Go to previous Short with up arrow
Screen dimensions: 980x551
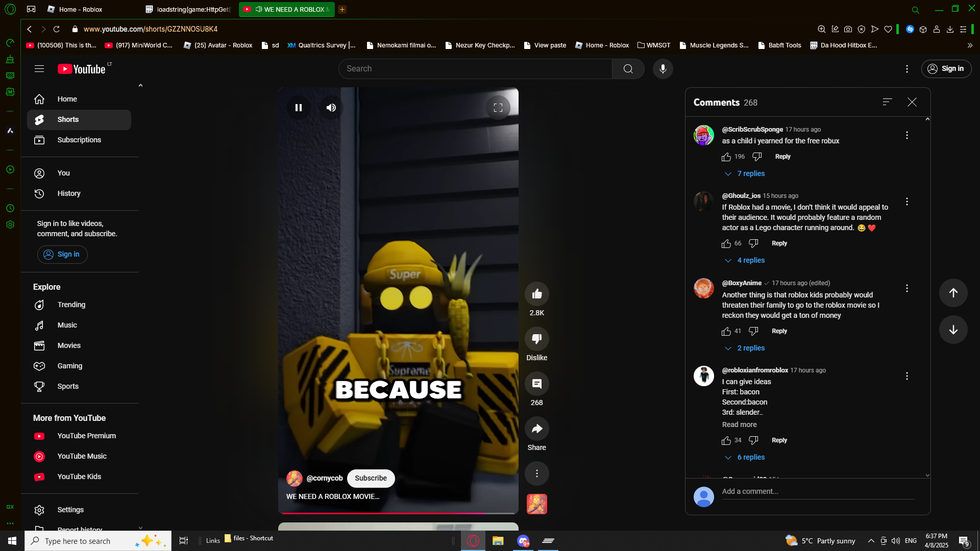coord(953,293)
